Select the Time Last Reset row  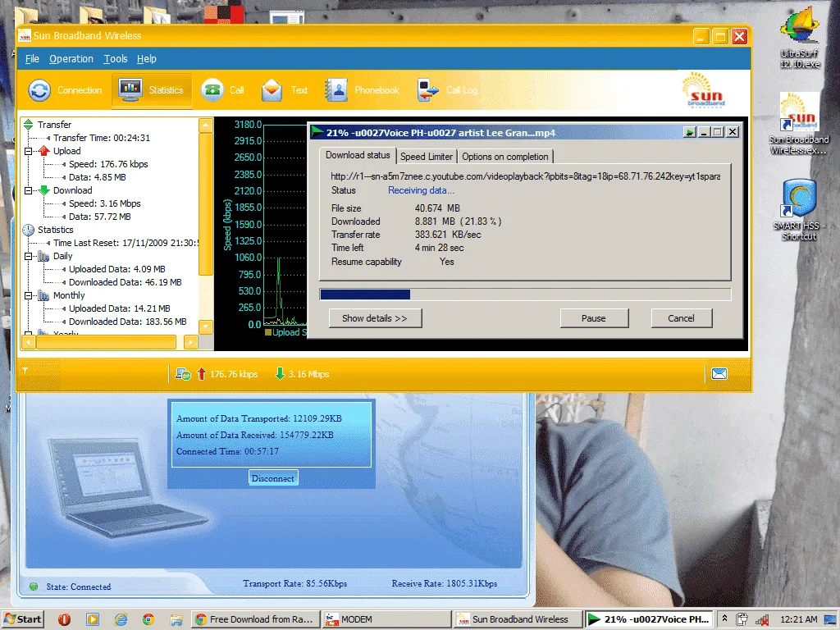tap(126, 243)
